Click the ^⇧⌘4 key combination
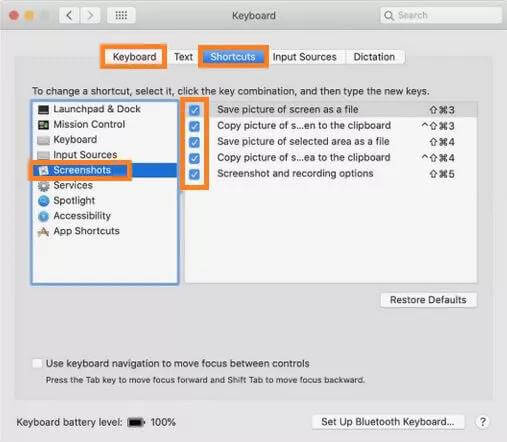The height and width of the screenshot is (442, 507). point(438,158)
